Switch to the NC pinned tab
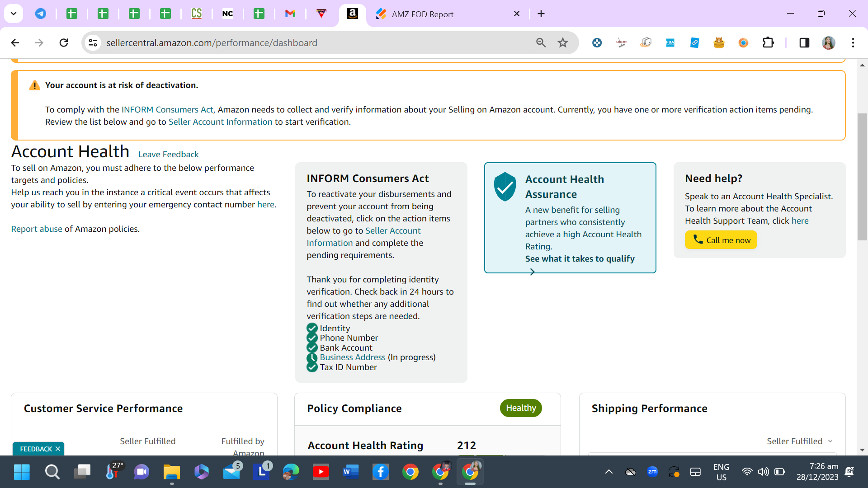This screenshot has width=868, height=488. coord(228,14)
